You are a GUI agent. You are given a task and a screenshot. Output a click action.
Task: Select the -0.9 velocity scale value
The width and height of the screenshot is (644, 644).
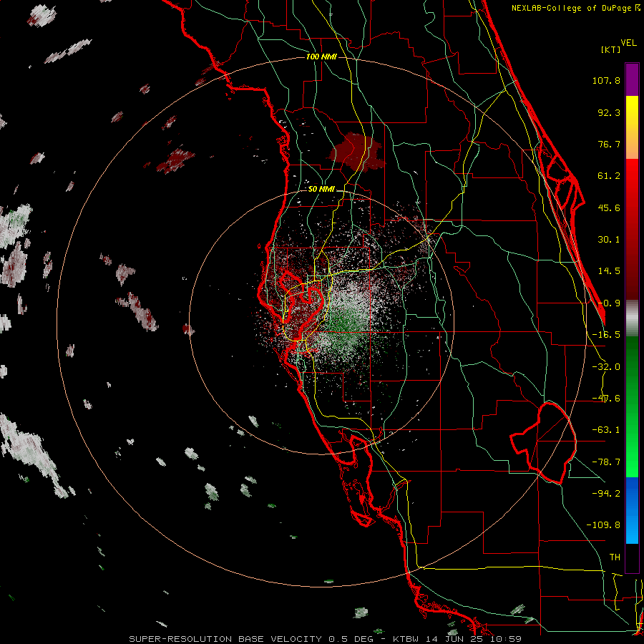[609, 303]
